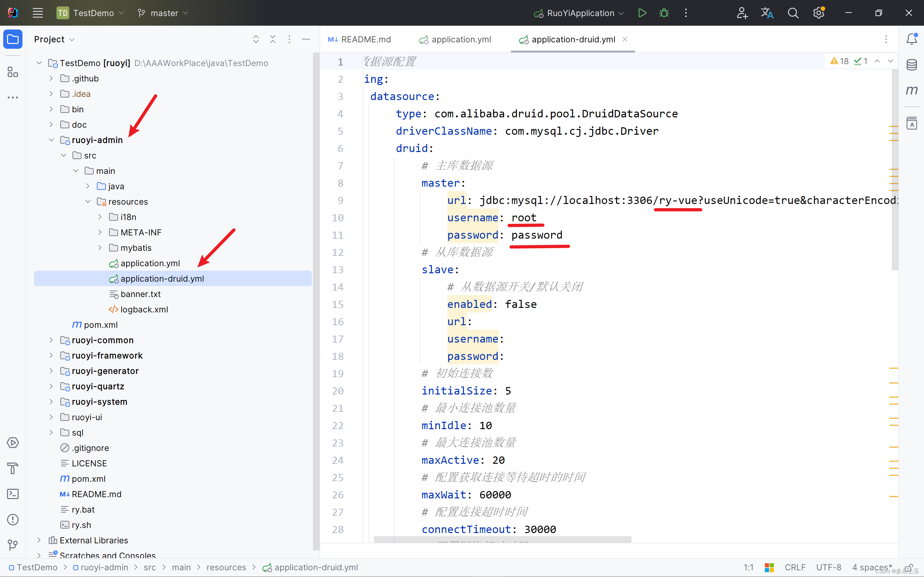This screenshot has width=924, height=577.
Task: Collapse all in the Project tree
Action: [272, 39]
